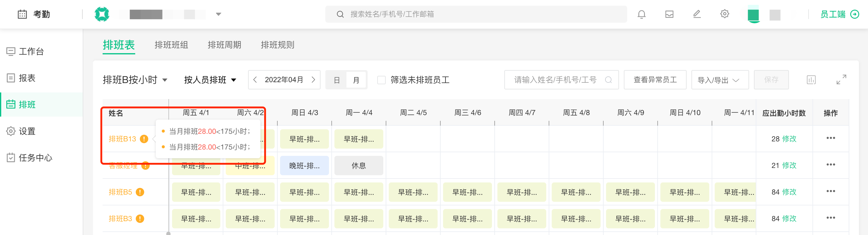The image size is (868, 235).
Task: Click 排班B3 shift cell on 周日 4/10
Action: coord(685,219)
